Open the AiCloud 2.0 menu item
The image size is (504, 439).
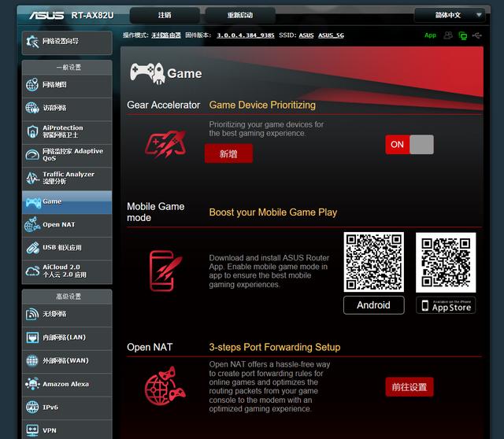coord(67,271)
